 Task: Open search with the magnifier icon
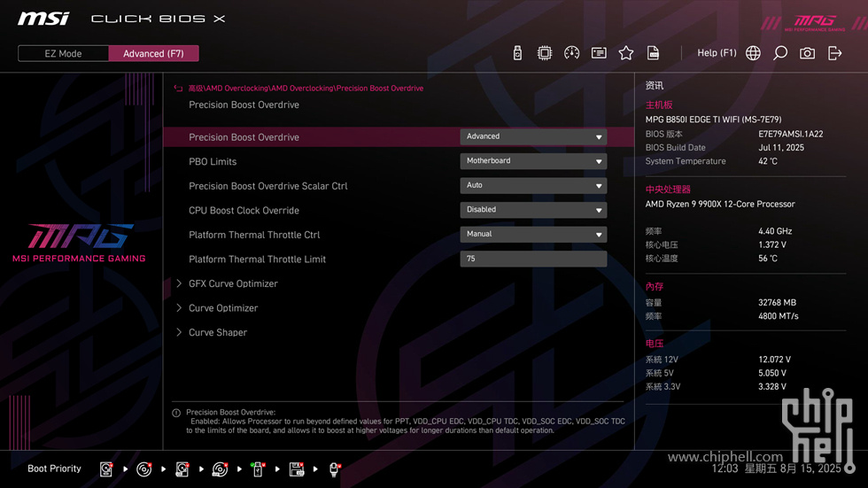780,53
